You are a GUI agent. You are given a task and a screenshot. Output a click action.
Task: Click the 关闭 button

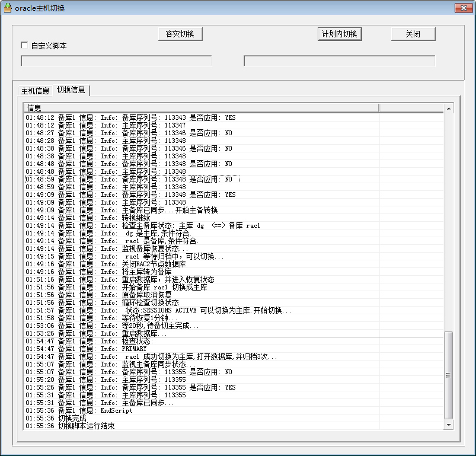coord(413,34)
